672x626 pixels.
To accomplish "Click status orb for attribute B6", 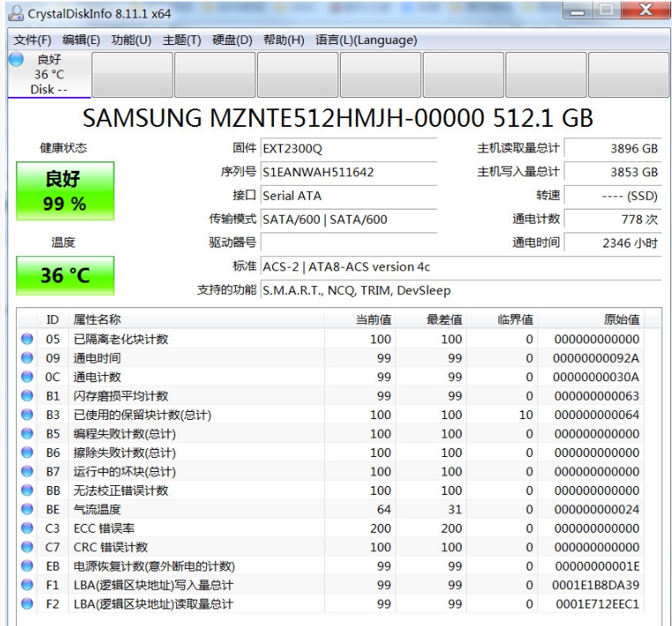I will click(27, 453).
